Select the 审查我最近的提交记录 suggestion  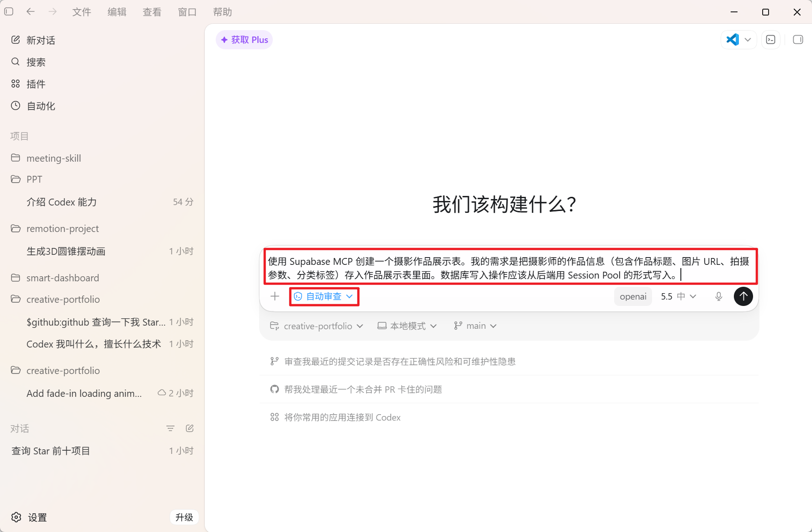click(509, 362)
